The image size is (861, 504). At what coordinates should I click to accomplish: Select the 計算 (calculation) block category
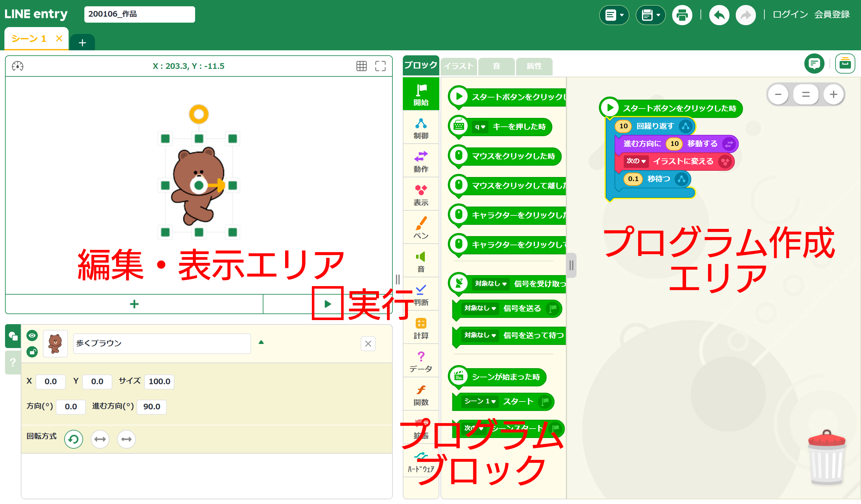coord(421,327)
